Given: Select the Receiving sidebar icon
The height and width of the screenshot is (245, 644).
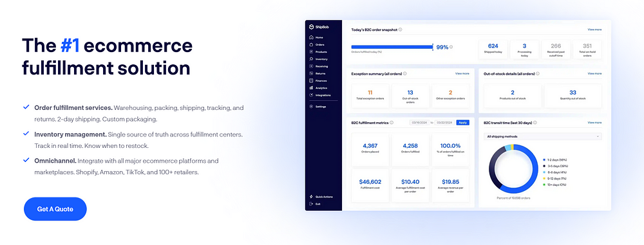Looking at the screenshot, I should pos(311,66).
